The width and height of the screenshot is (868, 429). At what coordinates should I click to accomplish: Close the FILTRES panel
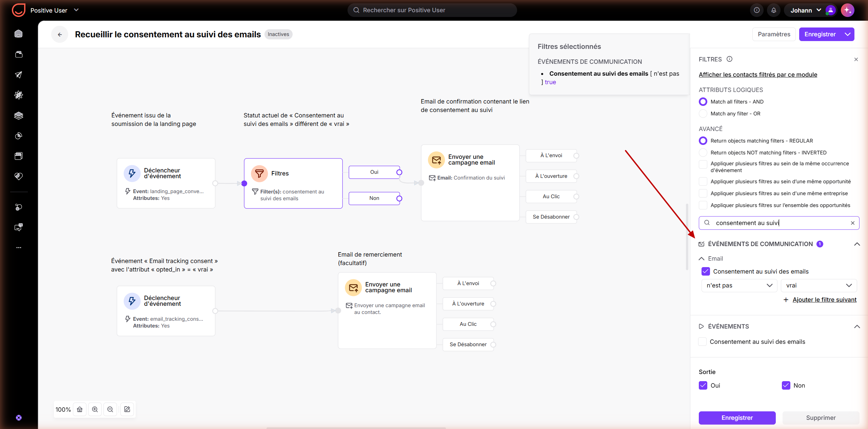click(x=856, y=59)
